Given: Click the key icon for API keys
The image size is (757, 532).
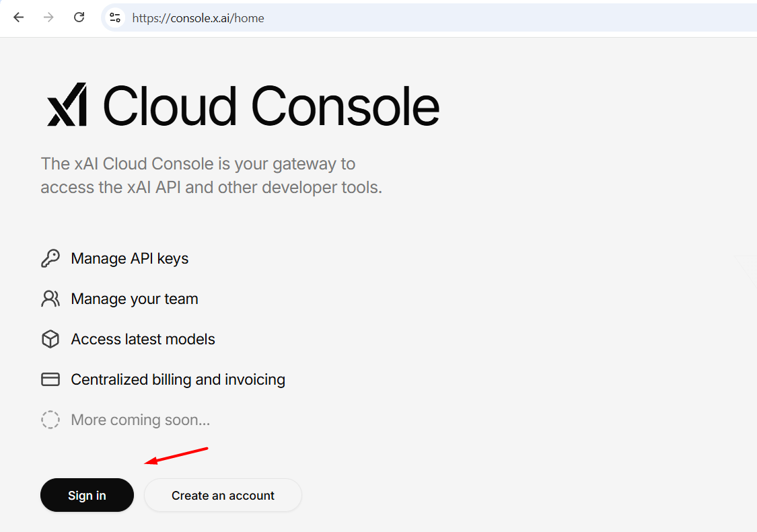Looking at the screenshot, I should click(50, 259).
